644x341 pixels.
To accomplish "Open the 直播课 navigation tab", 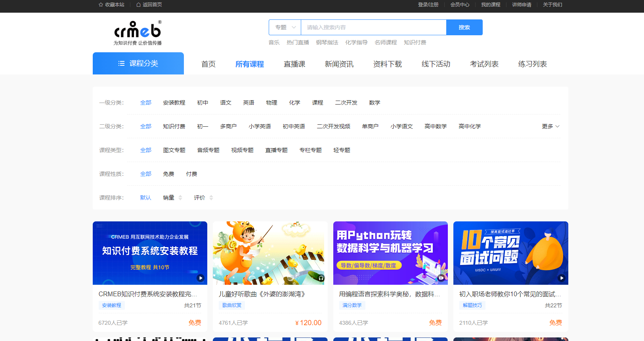I will [x=294, y=64].
